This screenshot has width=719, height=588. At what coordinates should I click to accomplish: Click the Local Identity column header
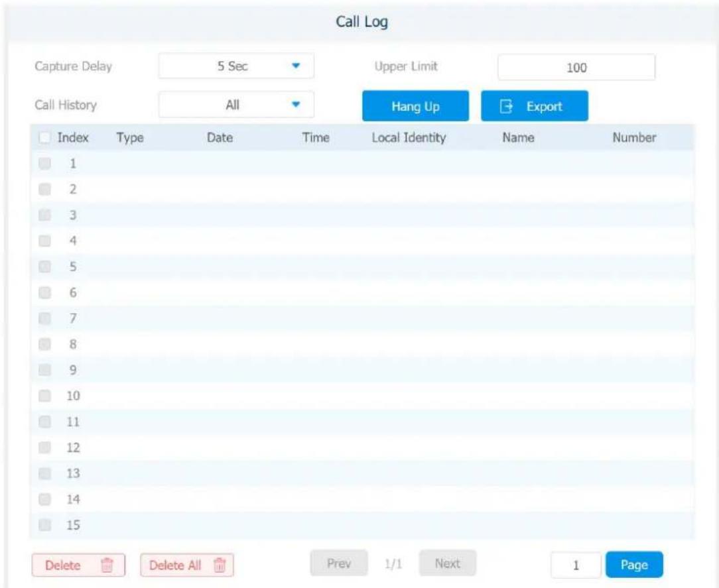coord(409,138)
